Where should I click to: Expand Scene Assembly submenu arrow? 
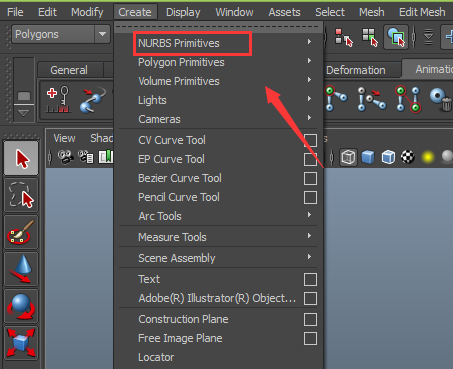coord(309,257)
